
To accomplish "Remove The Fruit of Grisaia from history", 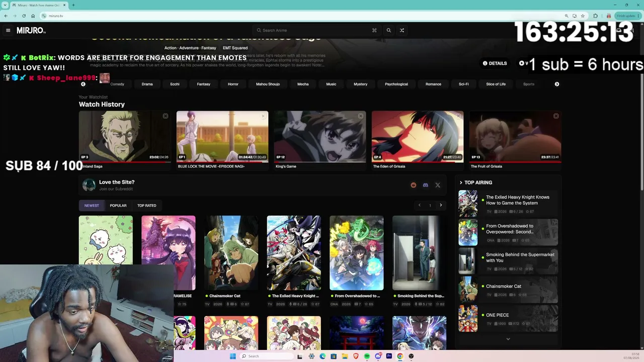I will [x=555, y=116].
